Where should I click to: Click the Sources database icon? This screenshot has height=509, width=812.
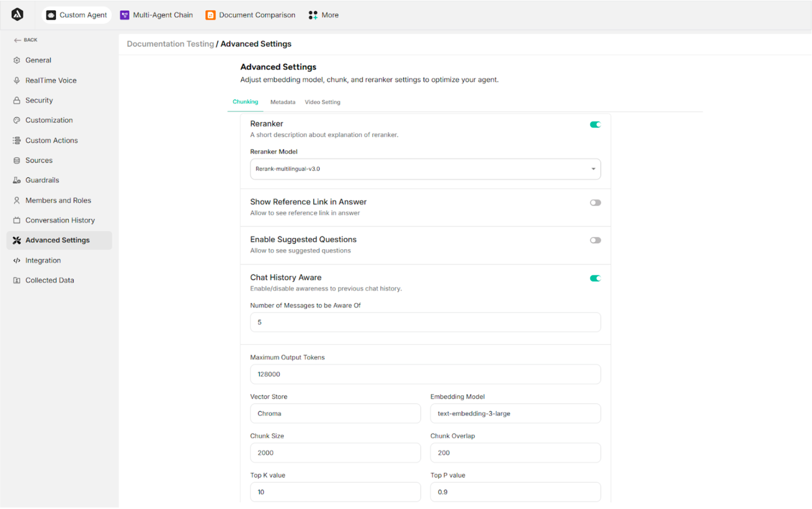tap(17, 160)
